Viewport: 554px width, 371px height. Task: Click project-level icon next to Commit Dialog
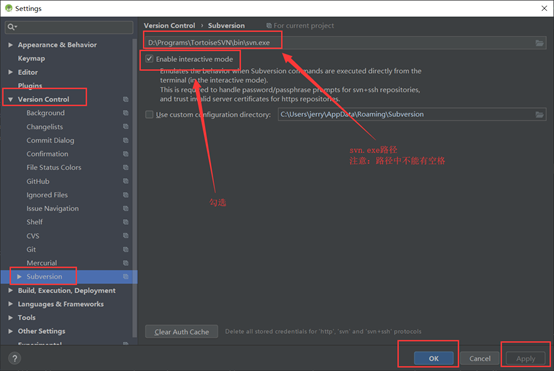[125, 140]
